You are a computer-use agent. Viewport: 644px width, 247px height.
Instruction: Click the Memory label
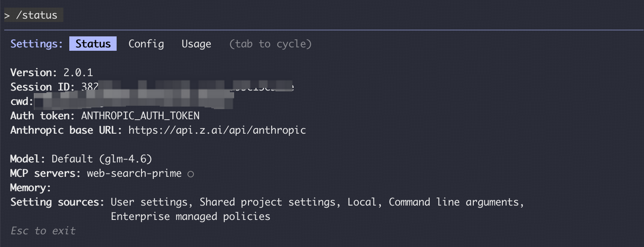pos(30,188)
